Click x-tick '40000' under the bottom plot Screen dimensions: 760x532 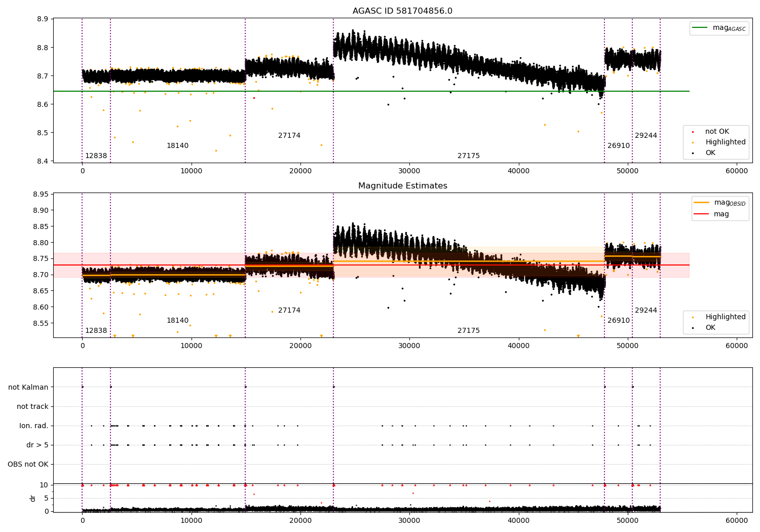tap(519, 521)
